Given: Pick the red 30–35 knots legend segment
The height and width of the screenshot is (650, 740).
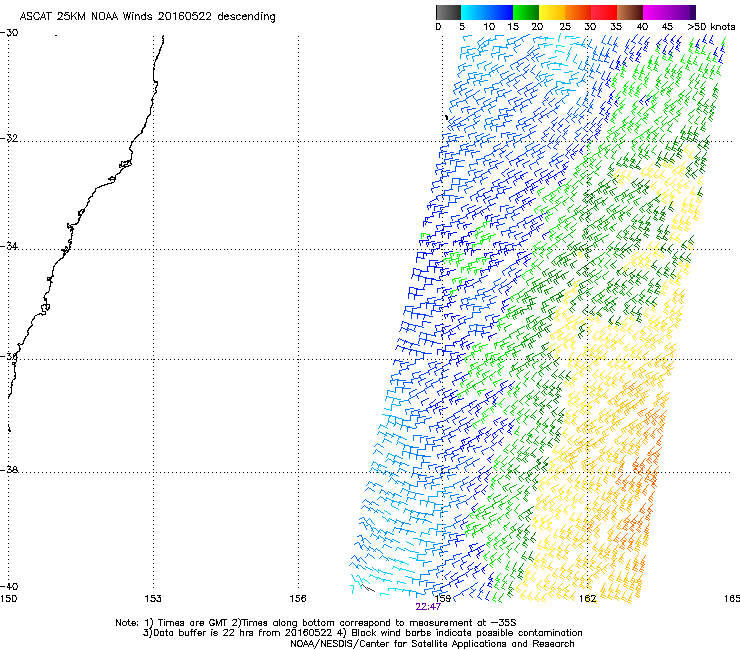Looking at the screenshot, I should pos(604,12).
